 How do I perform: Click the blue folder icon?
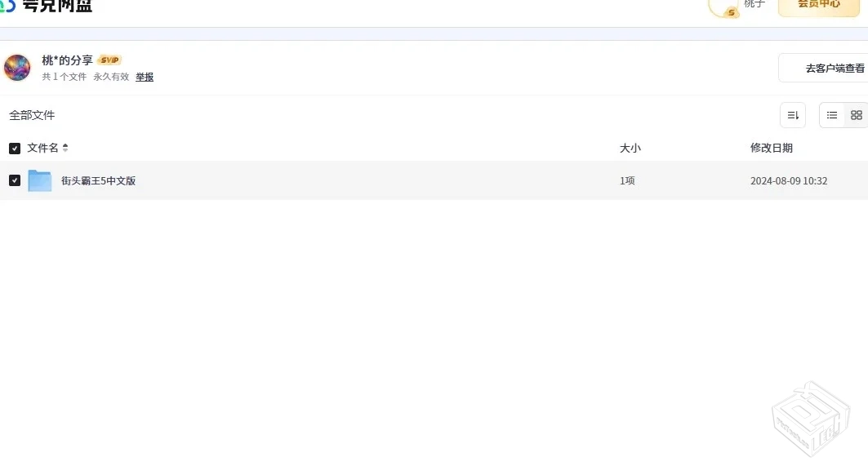point(40,180)
